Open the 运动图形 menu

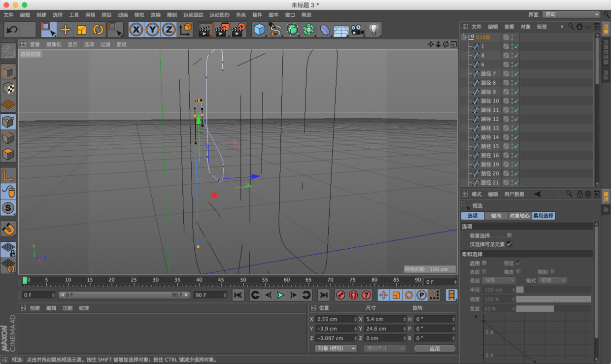(x=219, y=15)
